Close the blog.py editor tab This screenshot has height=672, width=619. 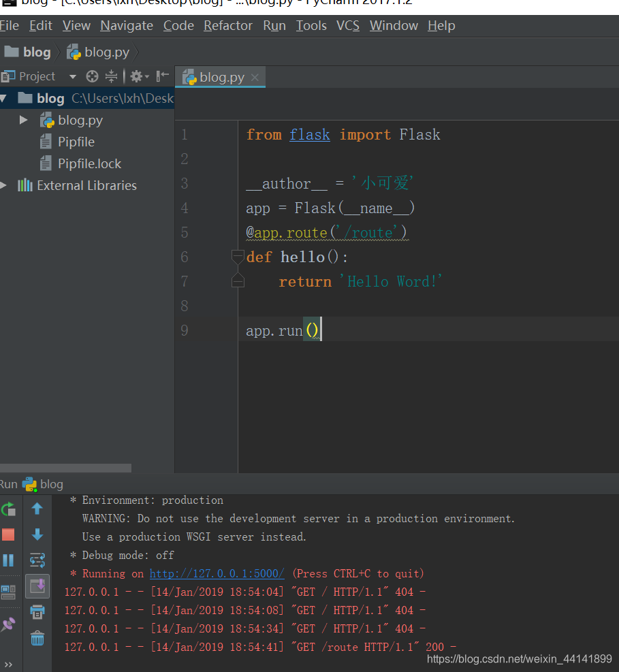255,78
